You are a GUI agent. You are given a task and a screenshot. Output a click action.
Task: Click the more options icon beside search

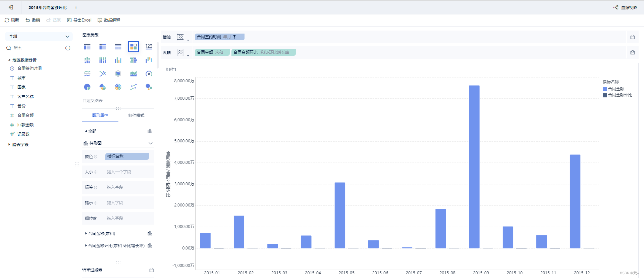tap(68, 48)
